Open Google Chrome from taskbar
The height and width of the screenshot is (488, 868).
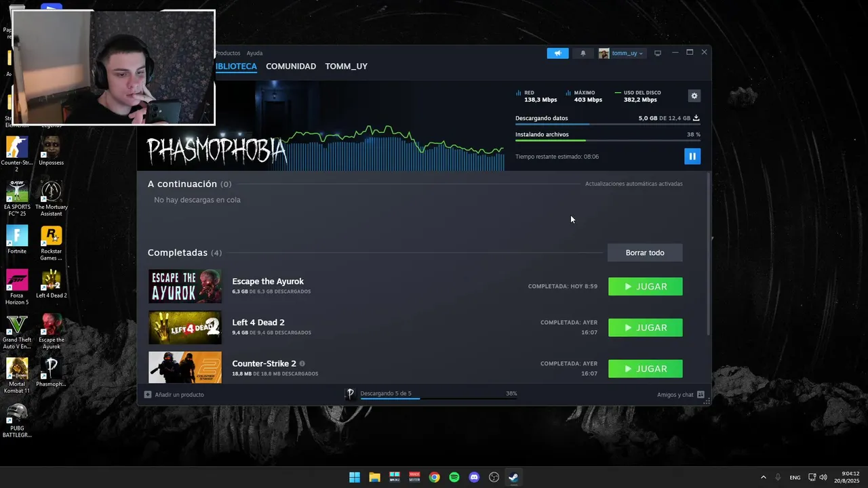pyautogui.click(x=434, y=477)
